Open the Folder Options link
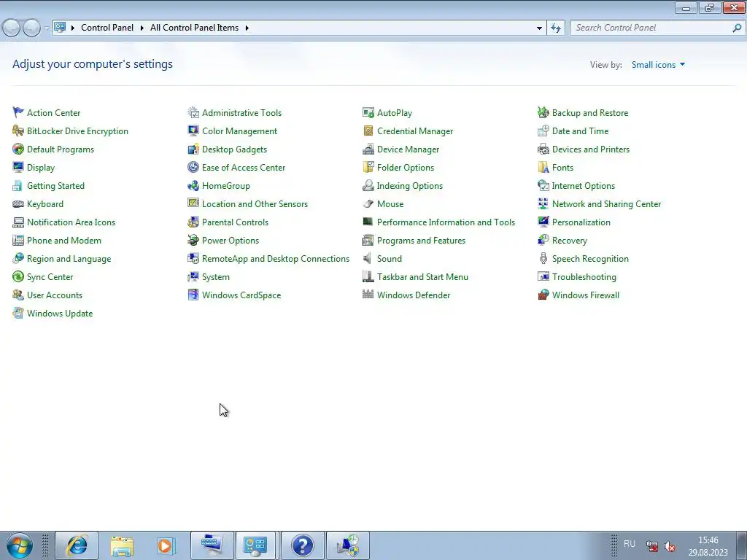This screenshot has height=560, width=747. pyautogui.click(x=406, y=168)
